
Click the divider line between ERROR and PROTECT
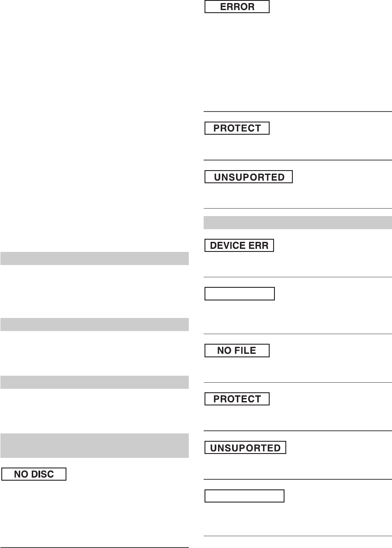click(x=298, y=112)
